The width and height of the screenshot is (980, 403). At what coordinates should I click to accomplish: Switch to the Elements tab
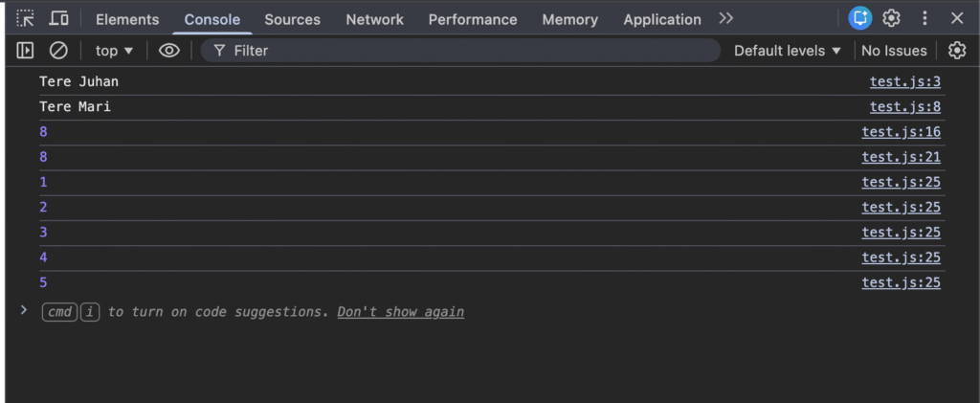127,19
